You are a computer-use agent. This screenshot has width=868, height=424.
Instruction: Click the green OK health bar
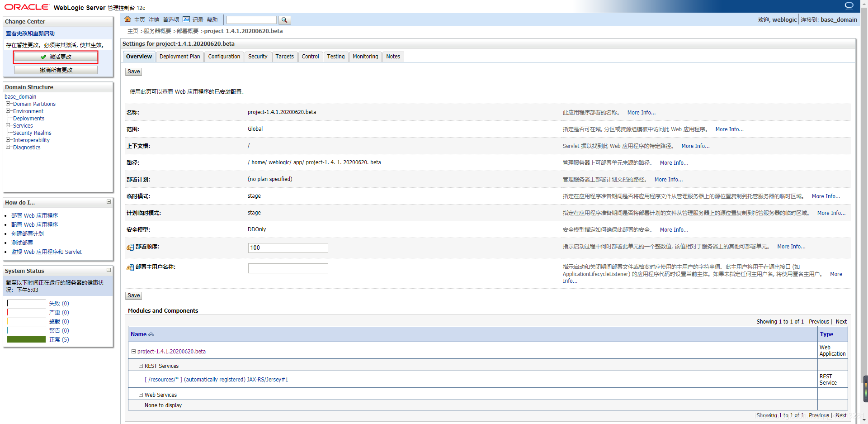[x=26, y=339]
